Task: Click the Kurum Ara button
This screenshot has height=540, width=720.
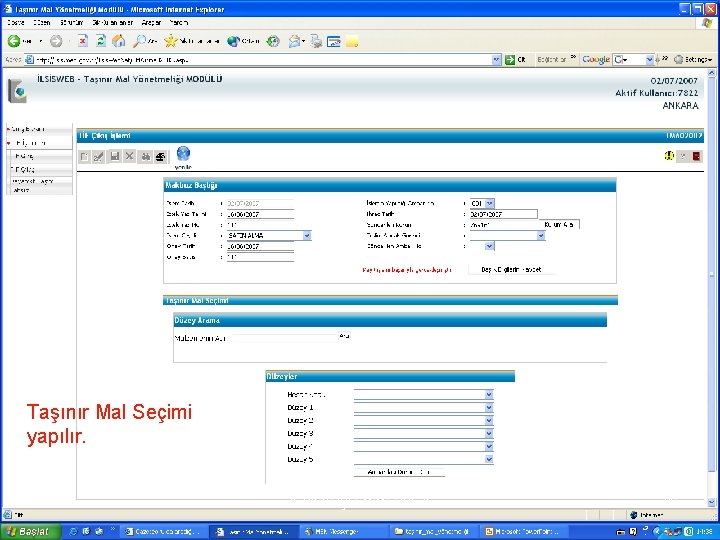Action: tap(559, 225)
